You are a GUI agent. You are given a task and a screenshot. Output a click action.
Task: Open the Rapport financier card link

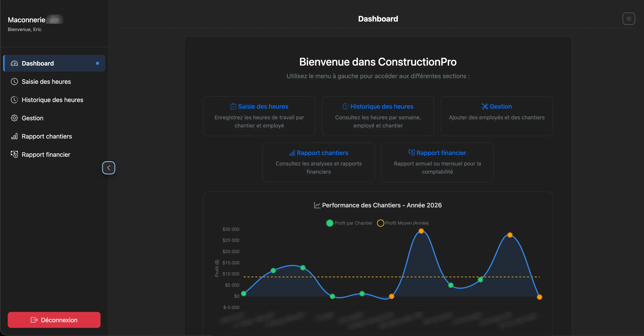[441, 153]
